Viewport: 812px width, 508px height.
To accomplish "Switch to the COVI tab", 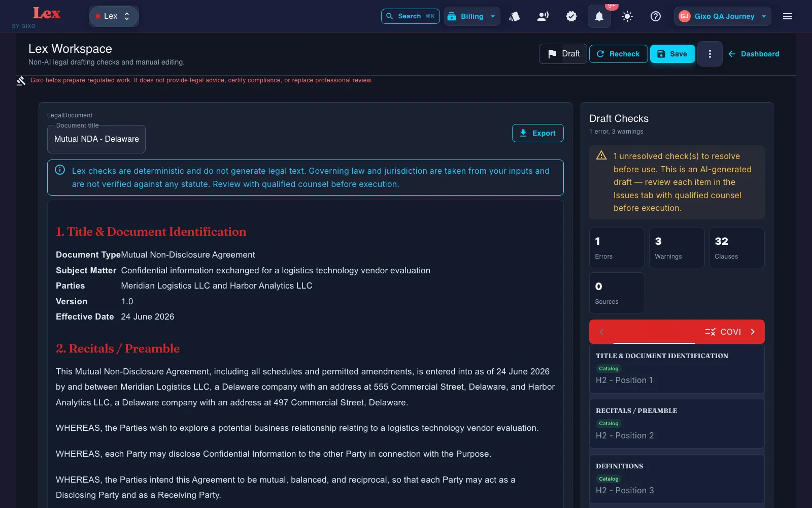I will pyautogui.click(x=723, y=332).
